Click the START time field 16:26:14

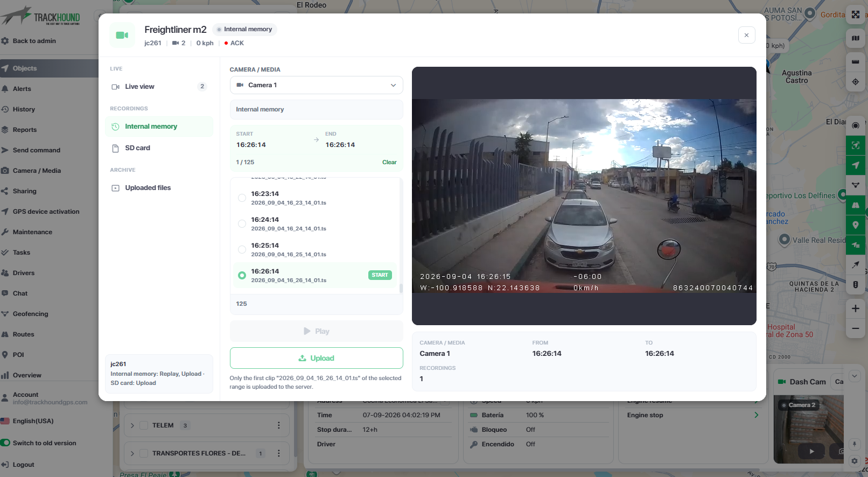[251, 145]
